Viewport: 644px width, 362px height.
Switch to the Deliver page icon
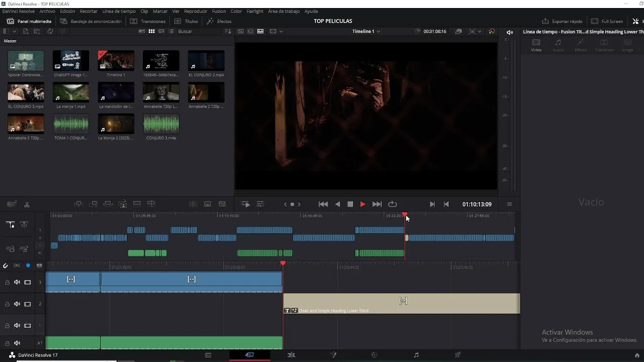(457, 355)
